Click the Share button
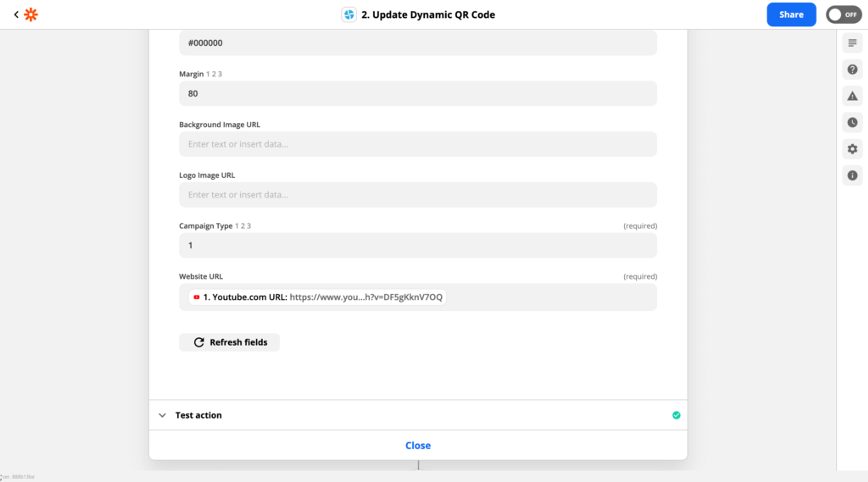 coord(791,14)
